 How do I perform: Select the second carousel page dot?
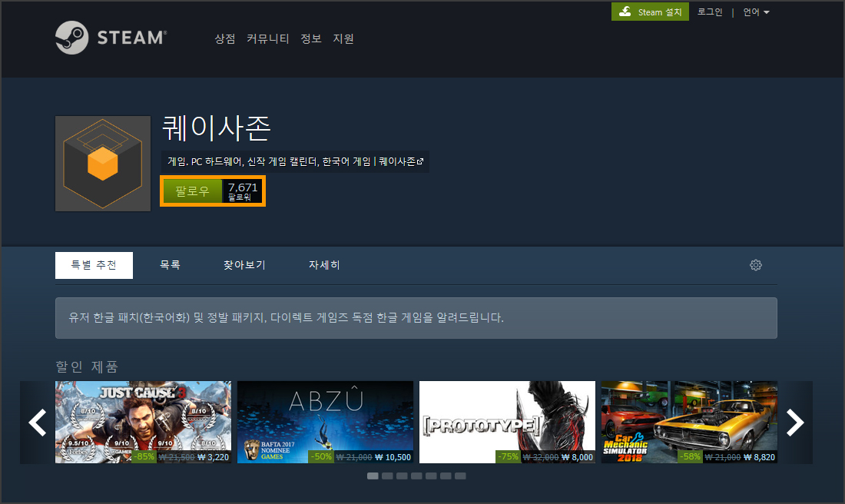(x=387, y=476)
